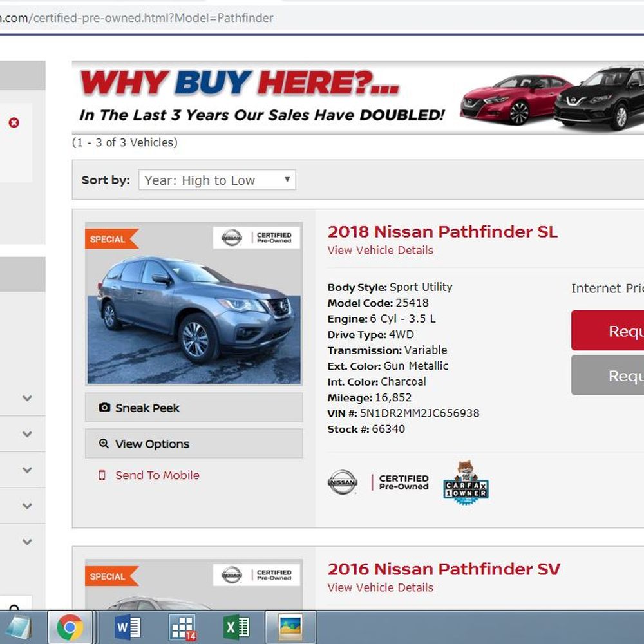Open Microsoft Excel from the taskbar
The width and height of the screenshot is (644, 644).
tap(236, 627)
